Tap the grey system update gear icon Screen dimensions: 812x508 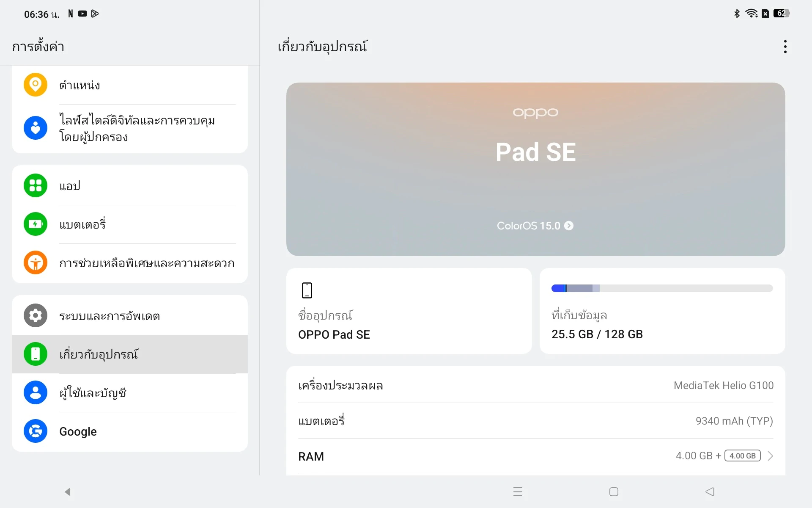[36, 315]
